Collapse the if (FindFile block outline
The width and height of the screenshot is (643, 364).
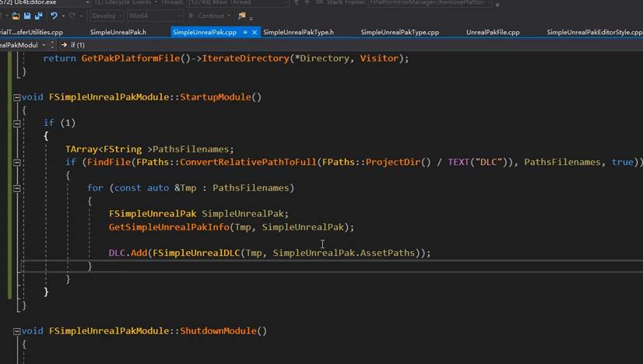(x=17, y=163)
